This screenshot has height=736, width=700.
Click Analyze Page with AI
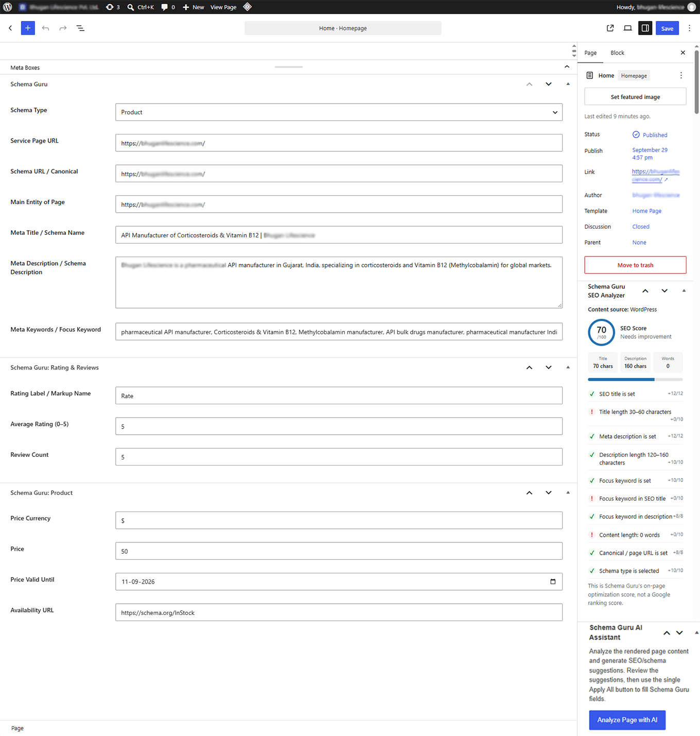627,720
